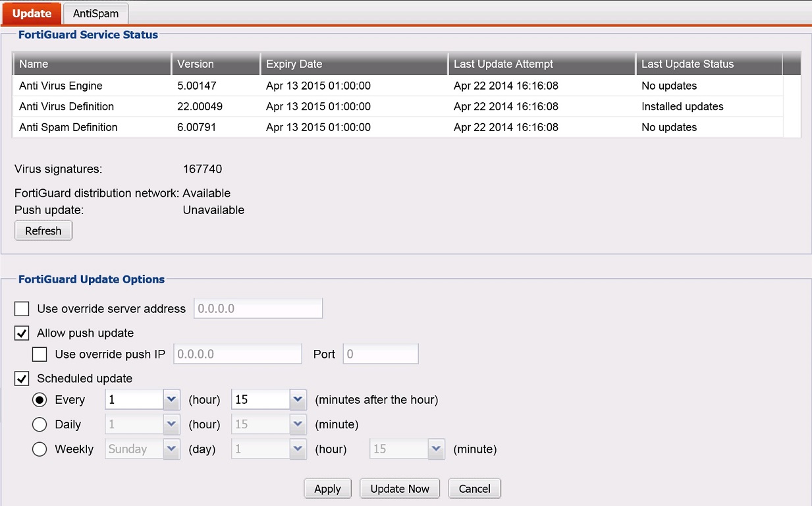Select the Update tab
The width and height of the screenshot is (812, 506).
(x=32, y=13)
